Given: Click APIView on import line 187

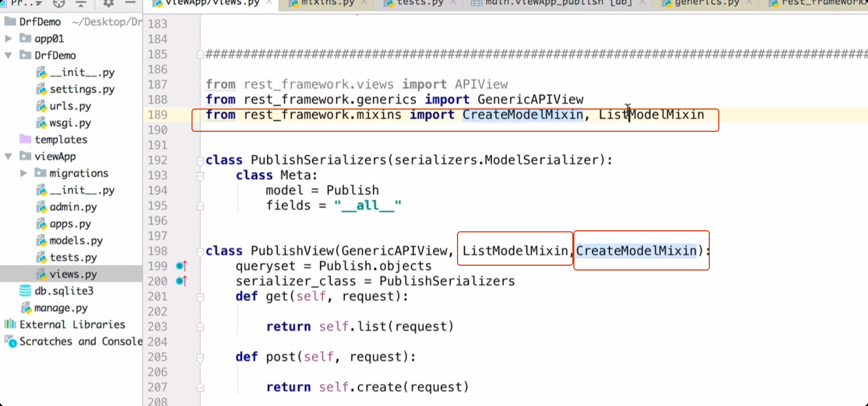Looking at the screenshot, I should [481, 84].
